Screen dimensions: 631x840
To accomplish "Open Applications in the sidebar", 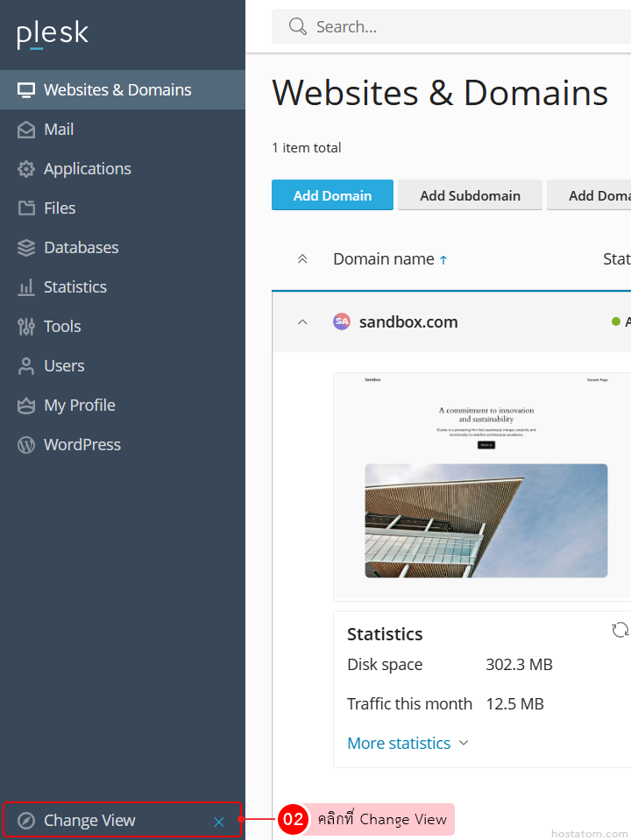I will point(87,169).
